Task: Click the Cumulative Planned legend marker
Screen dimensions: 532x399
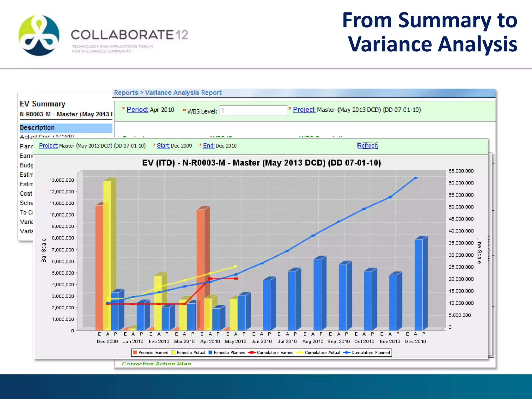Action: click(347, 353)
